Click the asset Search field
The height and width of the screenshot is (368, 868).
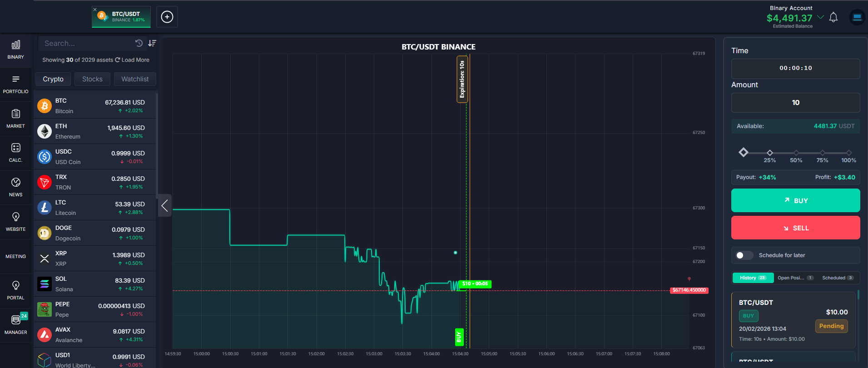point(86,43)
